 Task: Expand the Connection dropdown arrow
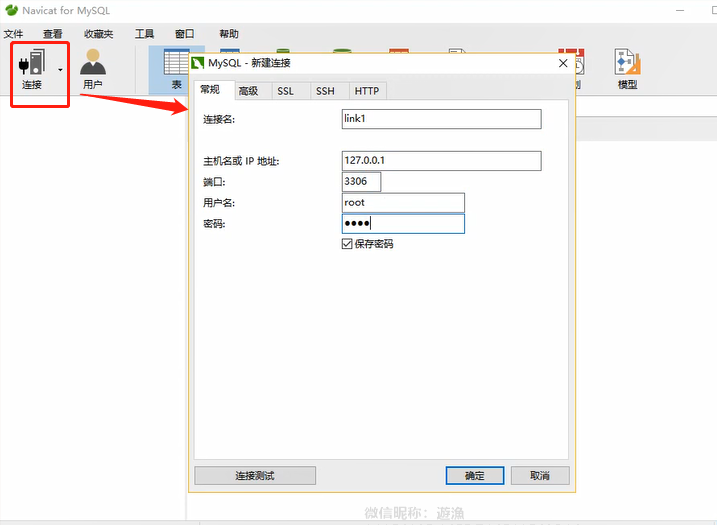(60, 70)
